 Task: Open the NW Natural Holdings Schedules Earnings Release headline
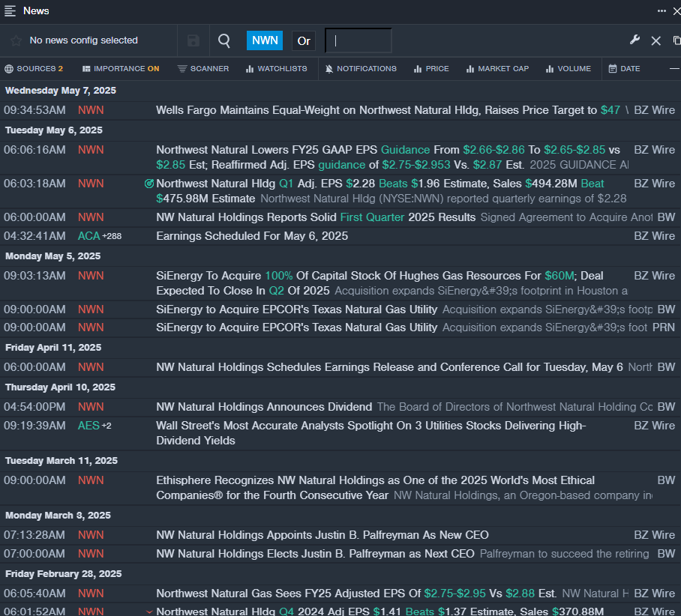click(389, 367)
